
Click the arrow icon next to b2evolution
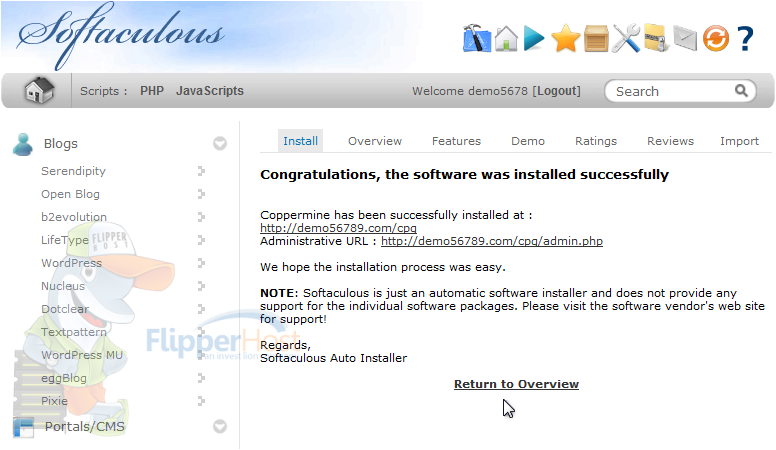(x=201, y=217)
